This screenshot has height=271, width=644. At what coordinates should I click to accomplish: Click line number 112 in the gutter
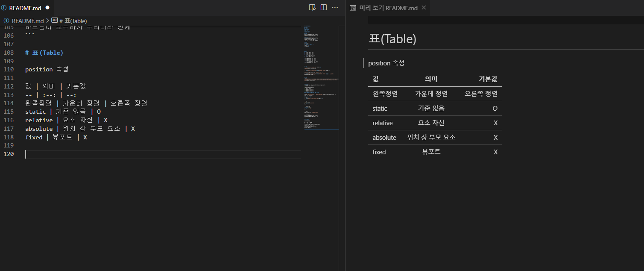pos(9,86)
